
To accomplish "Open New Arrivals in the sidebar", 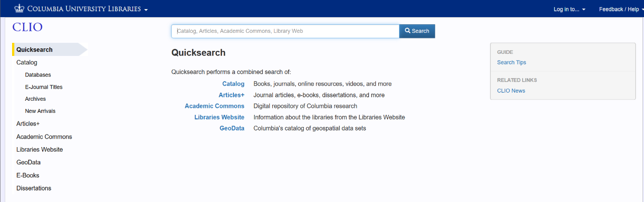I will [x=40, y=111].
